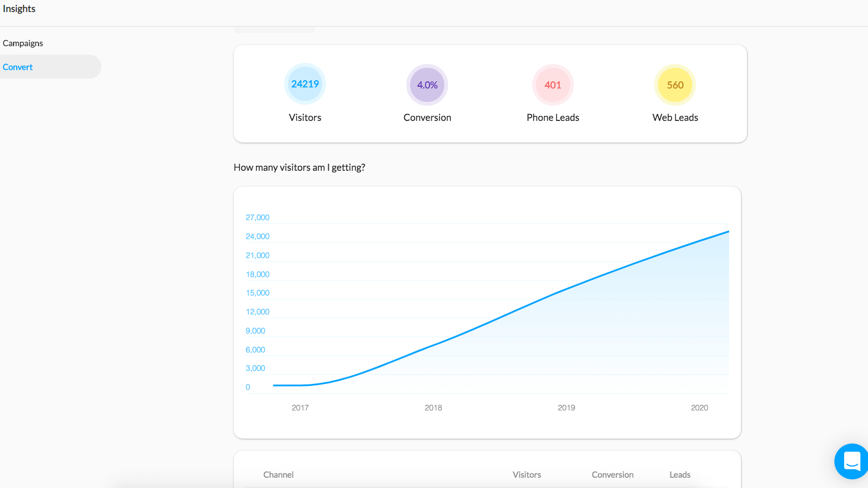Click the 2020 marker on the chart axis
Image resolution: width=868 pixels, height=488 pixels.
pyautogui.click(x=699, y=408)
